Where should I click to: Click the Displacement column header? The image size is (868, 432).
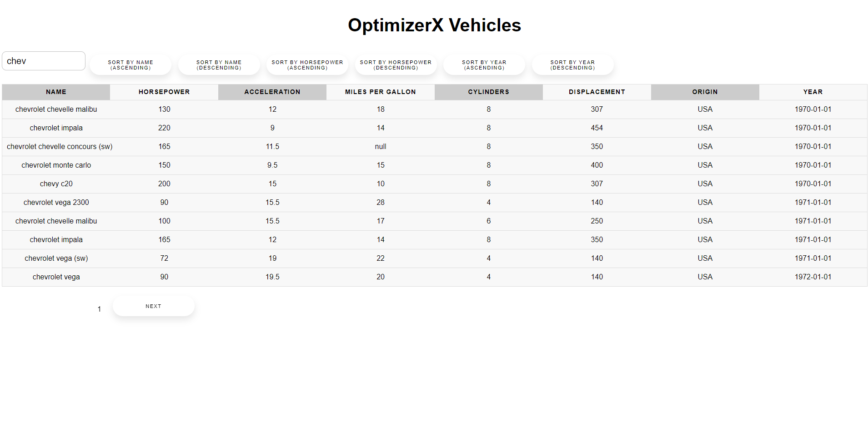pos(597,92)
